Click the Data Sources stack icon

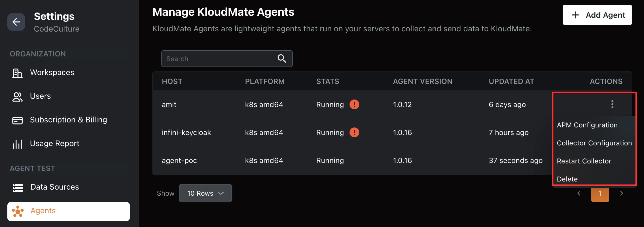click(x=17, y=188)
